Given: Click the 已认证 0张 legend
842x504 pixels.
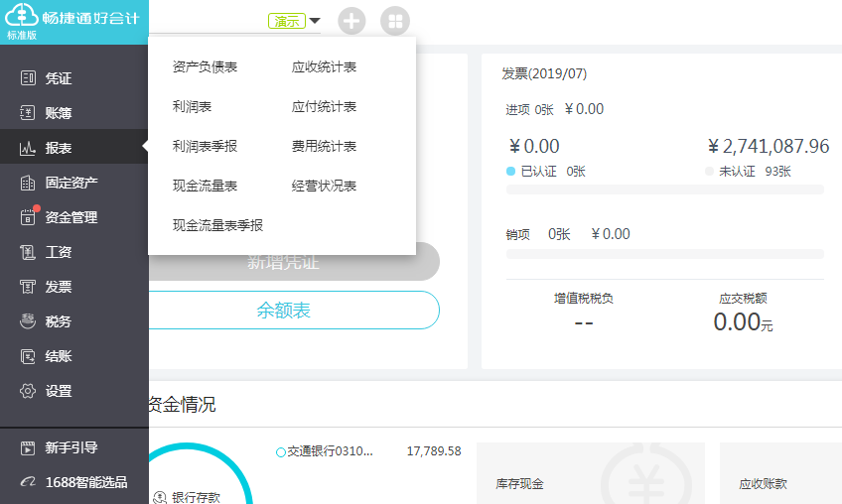Looking at the screenshot, I should tap(545, 172).
